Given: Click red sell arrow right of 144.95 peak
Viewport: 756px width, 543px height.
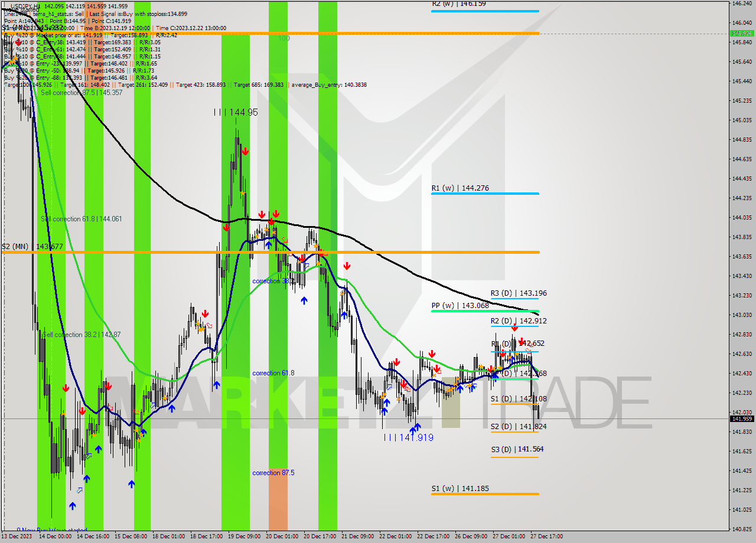Looking at the screenshot, I should pyautogui.click(x=245, y=152).
